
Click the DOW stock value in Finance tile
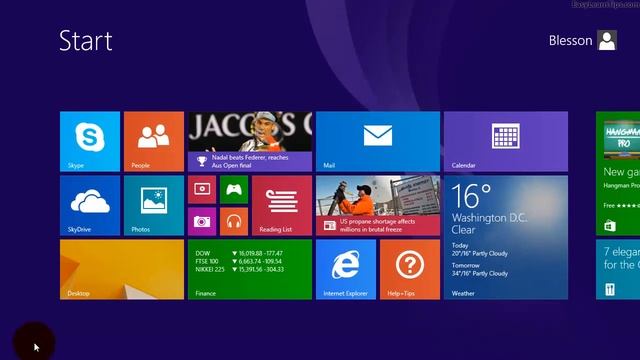click(x=261, y=253)
